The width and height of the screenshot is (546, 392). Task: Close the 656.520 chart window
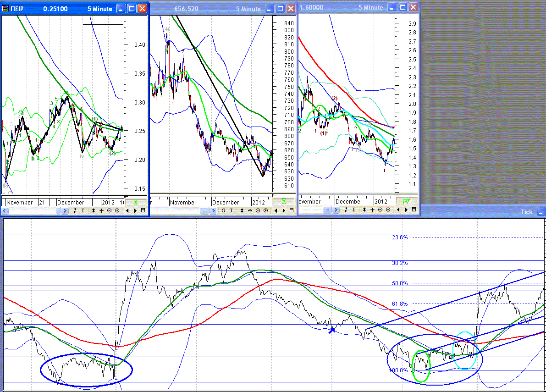pyautogui.click(x=291, y=9)
